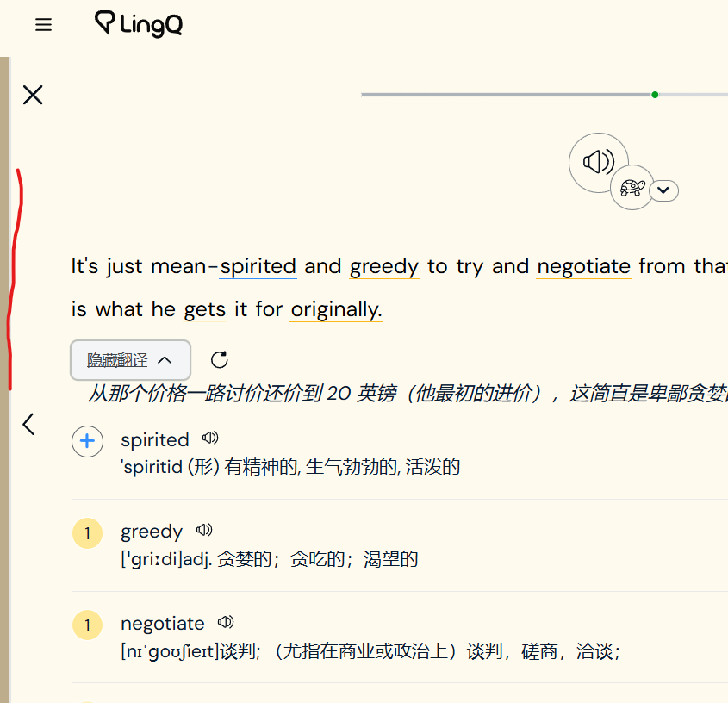Open the 'negotiate' vocabulary entry

163,623
